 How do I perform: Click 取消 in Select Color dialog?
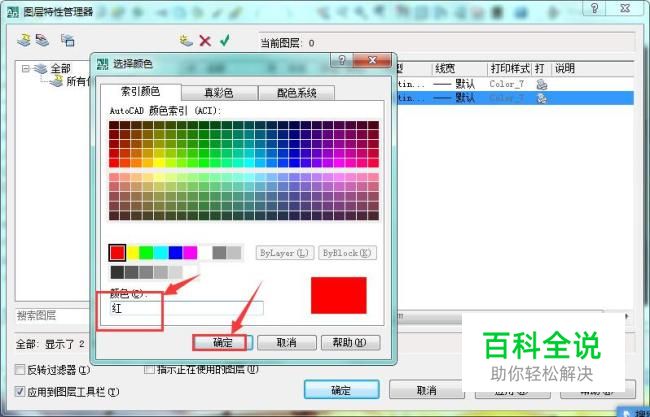click(x=286, y=343)
